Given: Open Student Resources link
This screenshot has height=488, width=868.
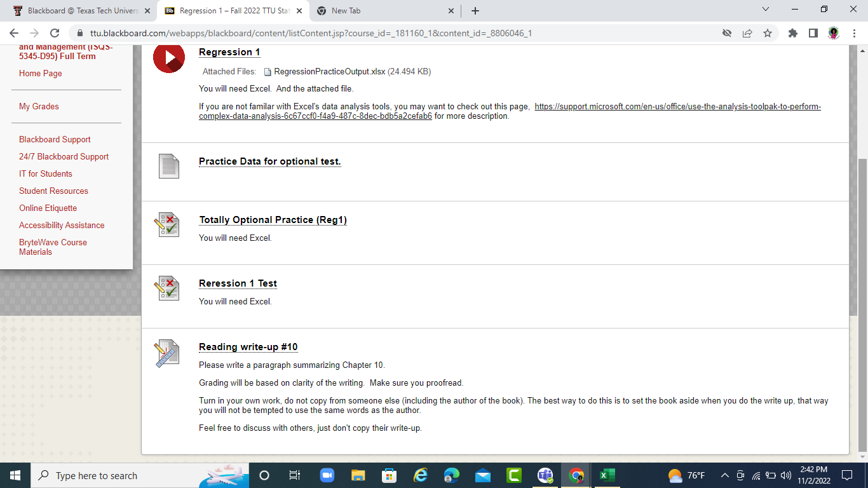Looking at the screenshot, I should click(x=53, y=191).
